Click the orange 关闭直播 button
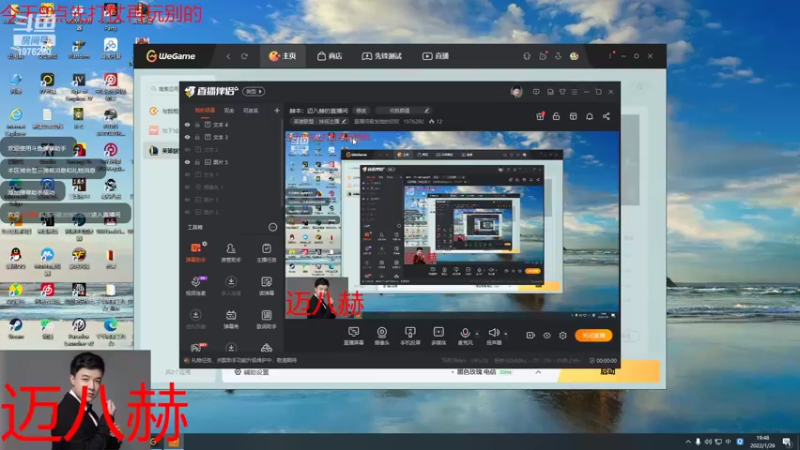 coord(593,335)
